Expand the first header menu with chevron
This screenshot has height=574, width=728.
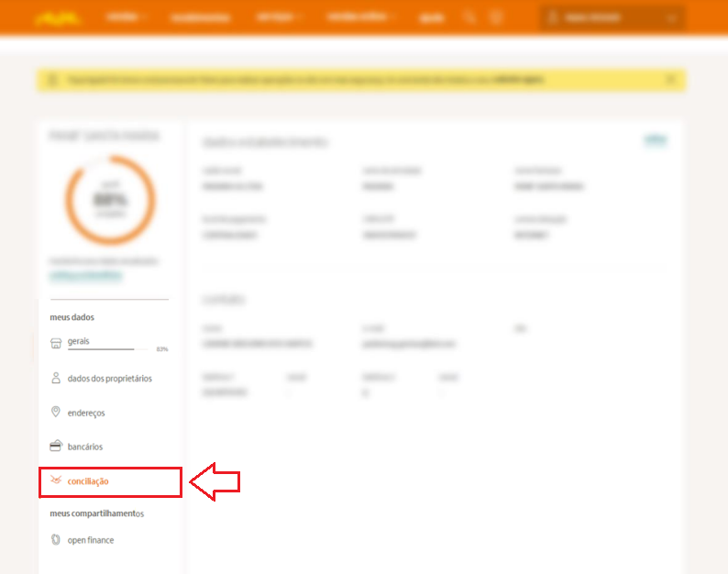(x=127, y=17)
